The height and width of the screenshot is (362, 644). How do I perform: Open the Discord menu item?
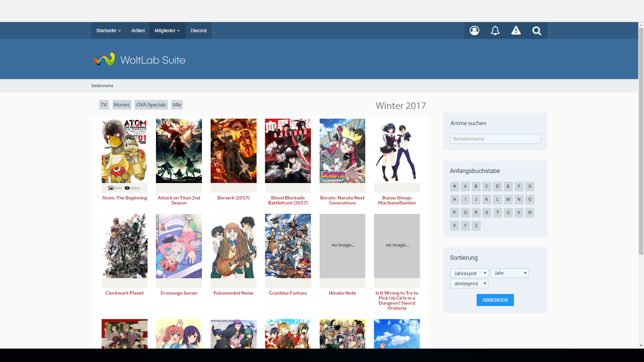198,31
